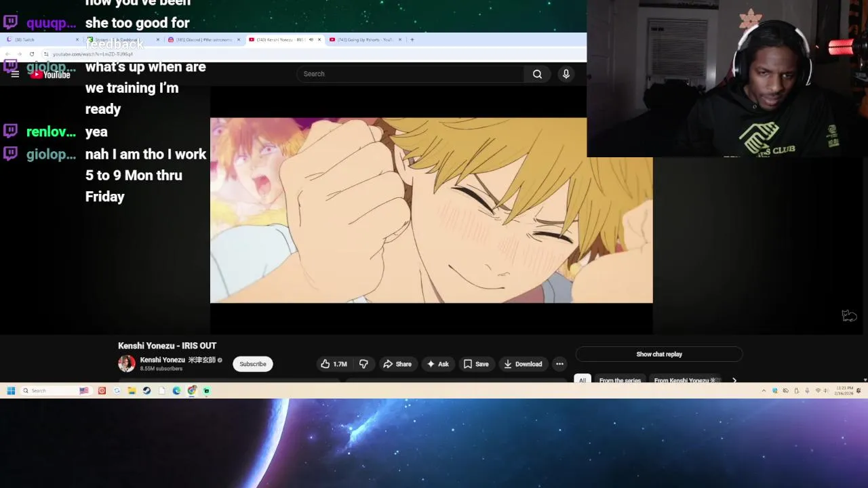Screen dimensions: 868x488
Task: Open the Windows Start menu
Action: click(11, 390)
